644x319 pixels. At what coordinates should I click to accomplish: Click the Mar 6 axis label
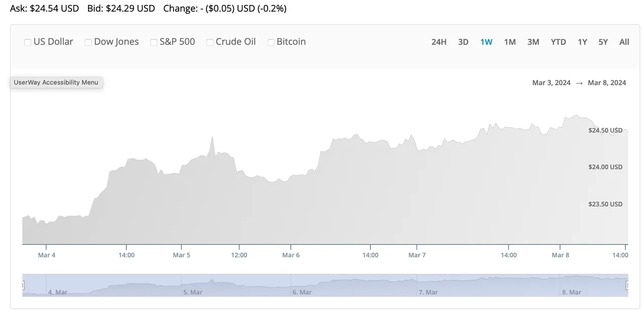[291, 255]
